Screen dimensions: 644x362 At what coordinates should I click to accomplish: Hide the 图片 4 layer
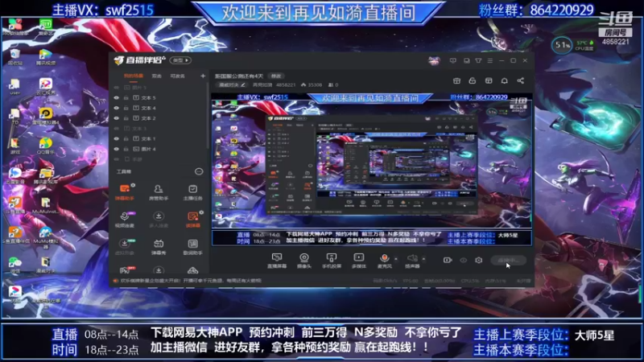116,149
